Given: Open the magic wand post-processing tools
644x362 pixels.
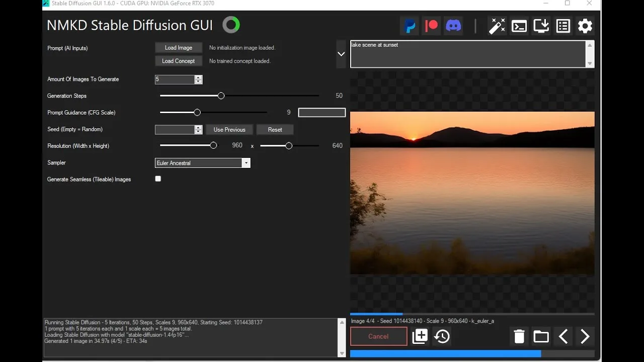Looking at the screenshot, I should click(497, 26).
